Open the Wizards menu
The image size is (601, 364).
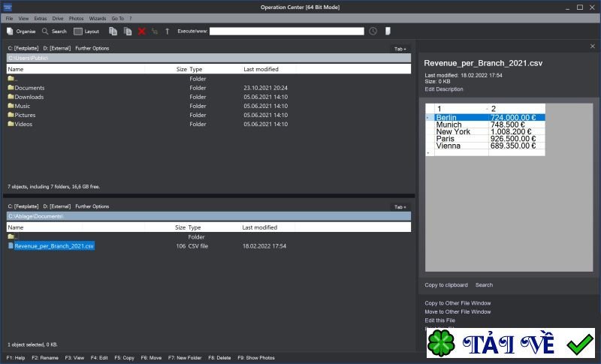[x=98, y=18]
